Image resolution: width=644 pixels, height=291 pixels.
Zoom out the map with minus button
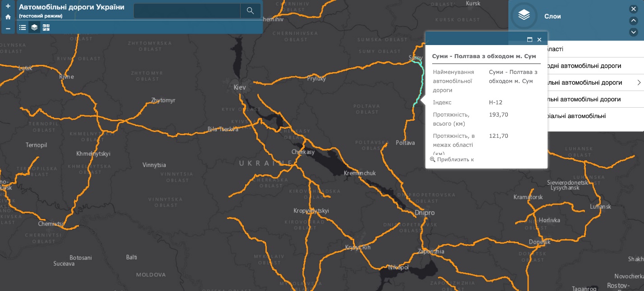[8, 28]
